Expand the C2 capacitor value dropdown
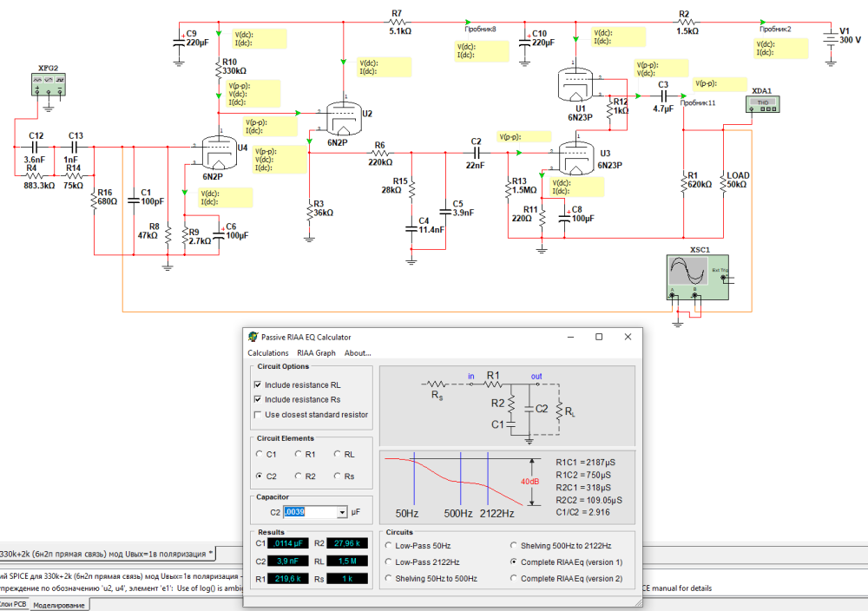 342,513
